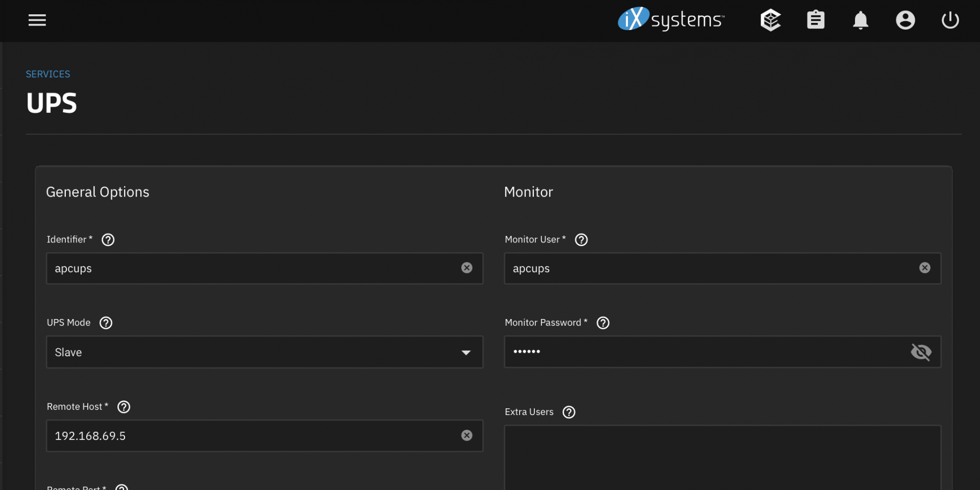Click inside the Extra Users textarea

coord(722,457)
